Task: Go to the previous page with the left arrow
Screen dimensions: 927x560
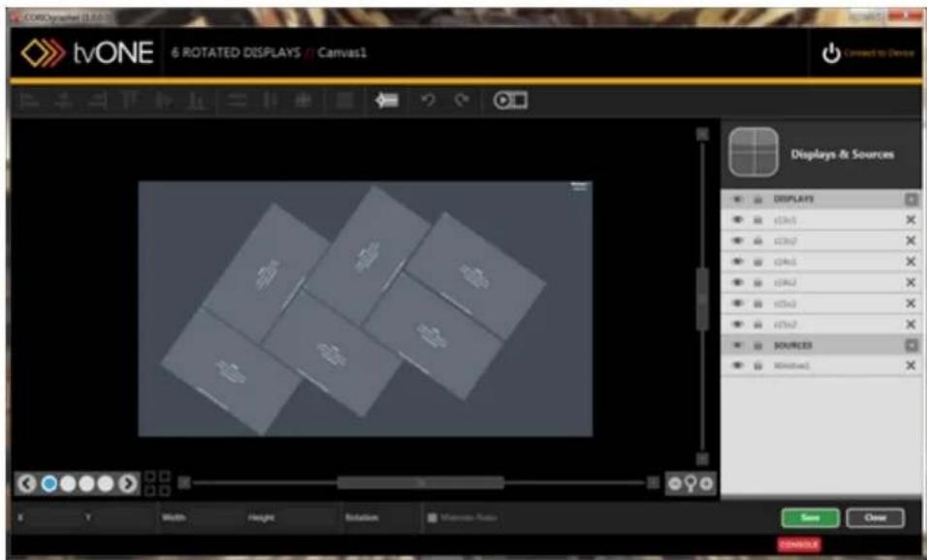Action: pos(26,483)
